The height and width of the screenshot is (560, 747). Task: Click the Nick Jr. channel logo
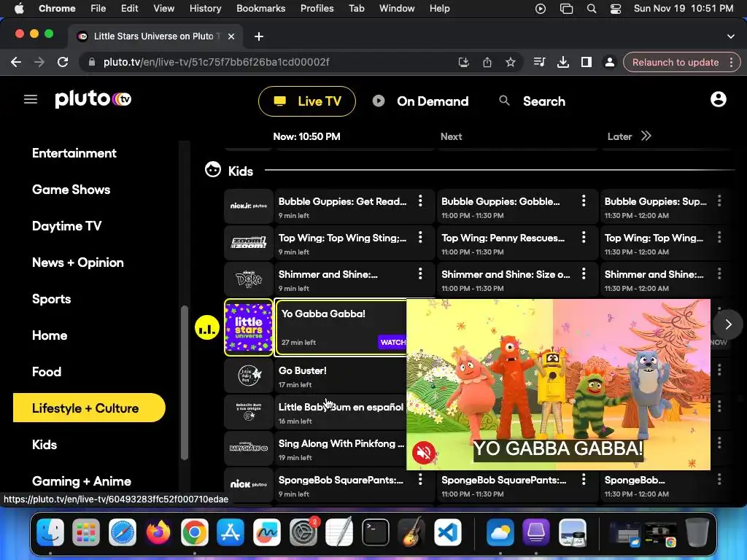pos(249,206)
